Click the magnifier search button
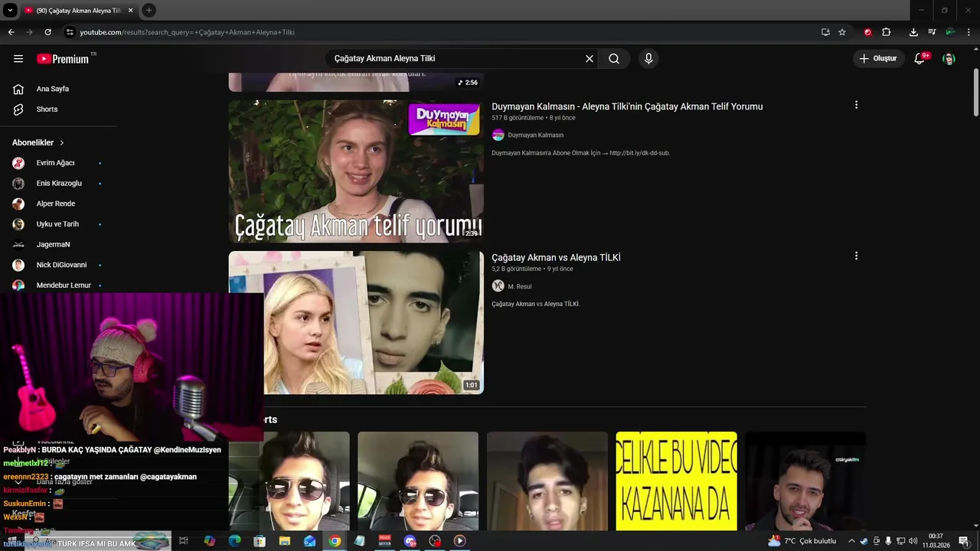 [x=614, y=59]
